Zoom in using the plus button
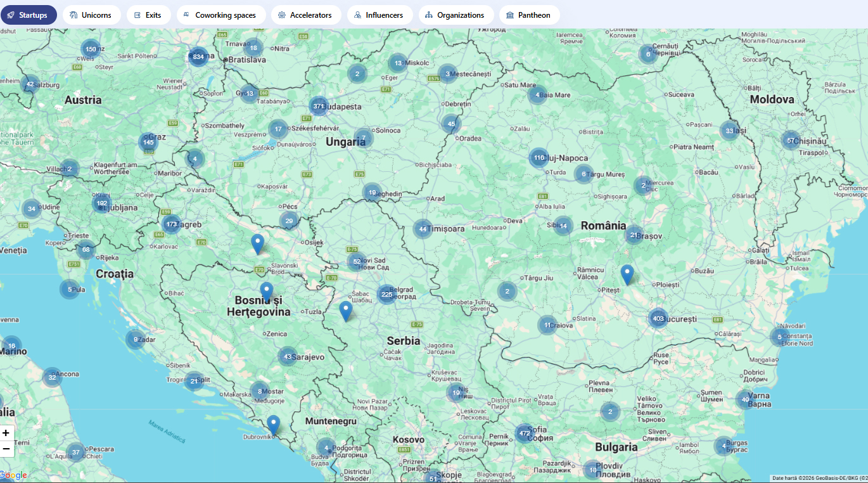Viewport: 868px width, 483px height. pos(6,433)
